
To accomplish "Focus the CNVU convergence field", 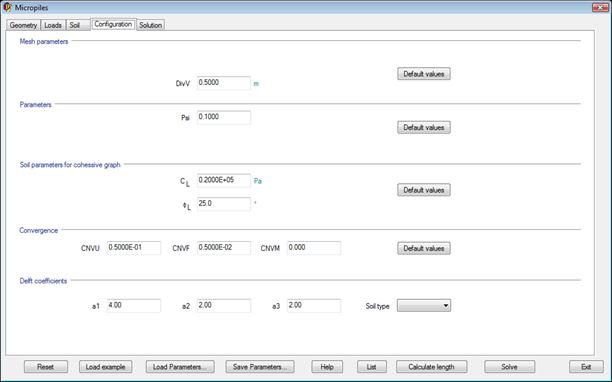I will 134,248.
